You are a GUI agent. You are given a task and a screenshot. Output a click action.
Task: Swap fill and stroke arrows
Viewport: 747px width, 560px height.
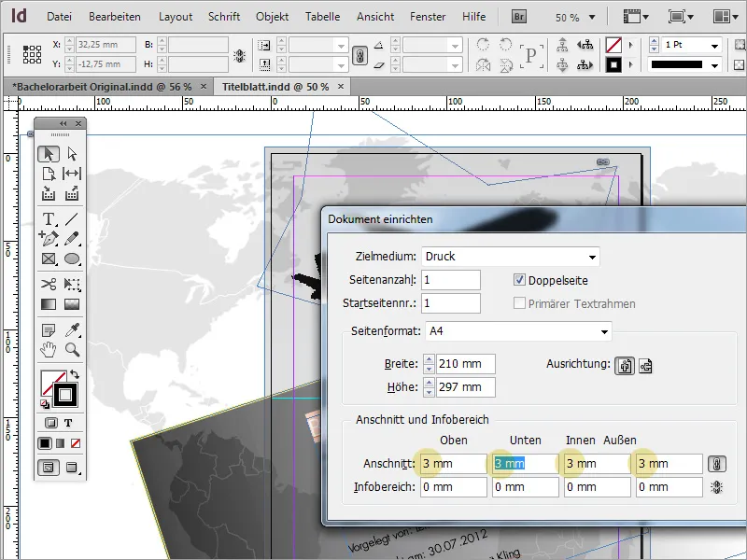click(75, 374)
